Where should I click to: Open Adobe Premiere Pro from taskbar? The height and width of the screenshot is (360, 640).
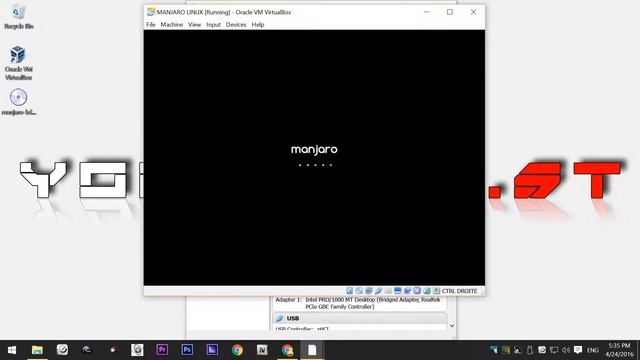point(162,350)
